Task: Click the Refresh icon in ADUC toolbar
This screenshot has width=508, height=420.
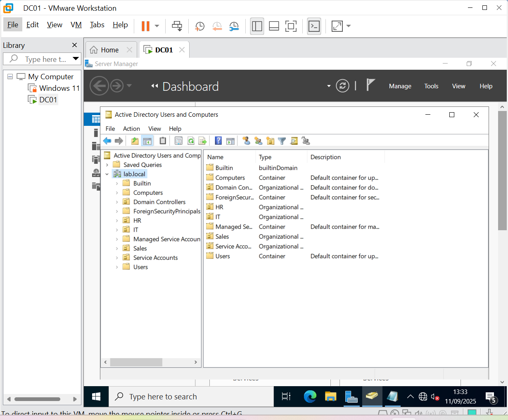Action: [x=191, y=141]
